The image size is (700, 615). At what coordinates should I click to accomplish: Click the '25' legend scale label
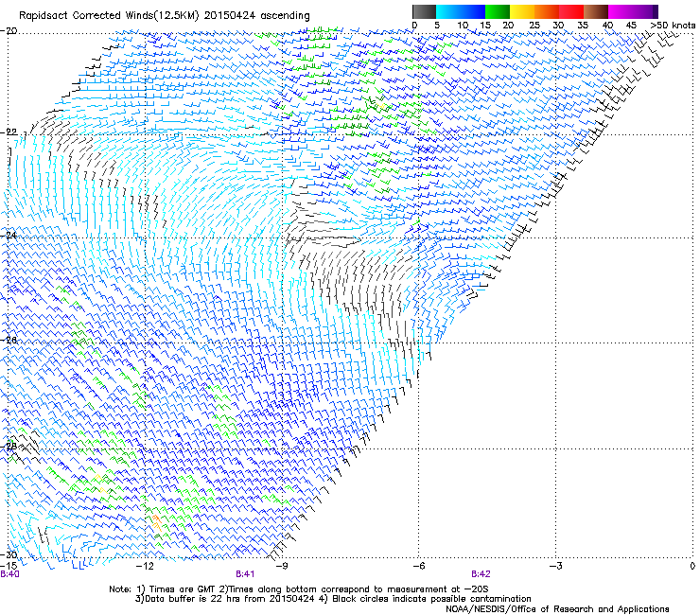(534, 25)
